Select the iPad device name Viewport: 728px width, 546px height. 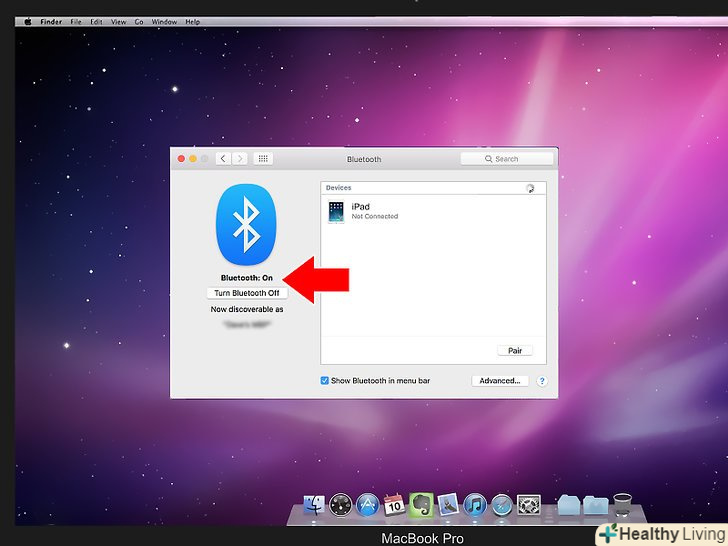tap(361, 207)
